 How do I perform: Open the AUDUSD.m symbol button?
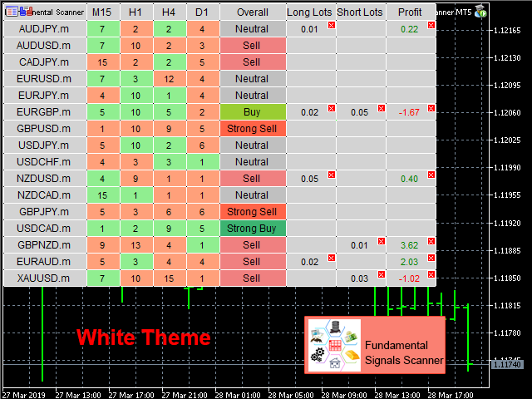pyautogui.click(x=45, y=46)
